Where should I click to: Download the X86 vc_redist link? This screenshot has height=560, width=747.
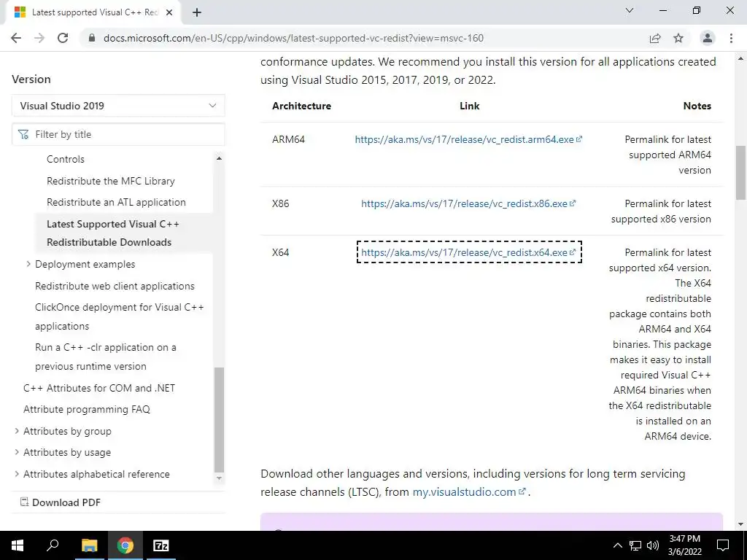point(468,204)
